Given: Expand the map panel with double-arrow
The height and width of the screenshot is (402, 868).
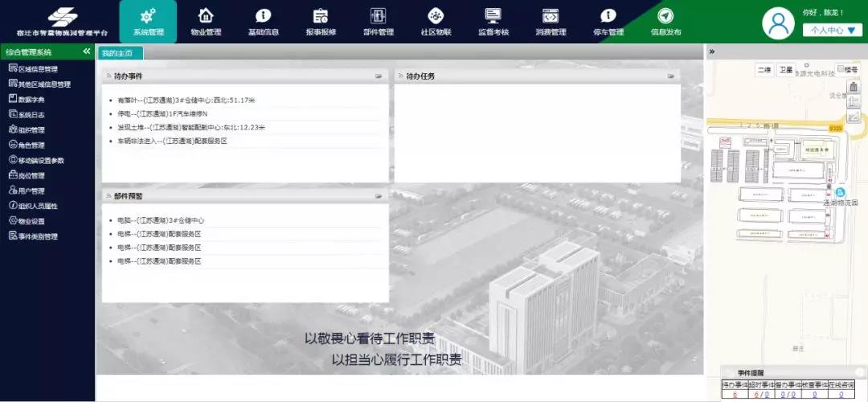Looking at the screenshot, I should coord(712,51).
